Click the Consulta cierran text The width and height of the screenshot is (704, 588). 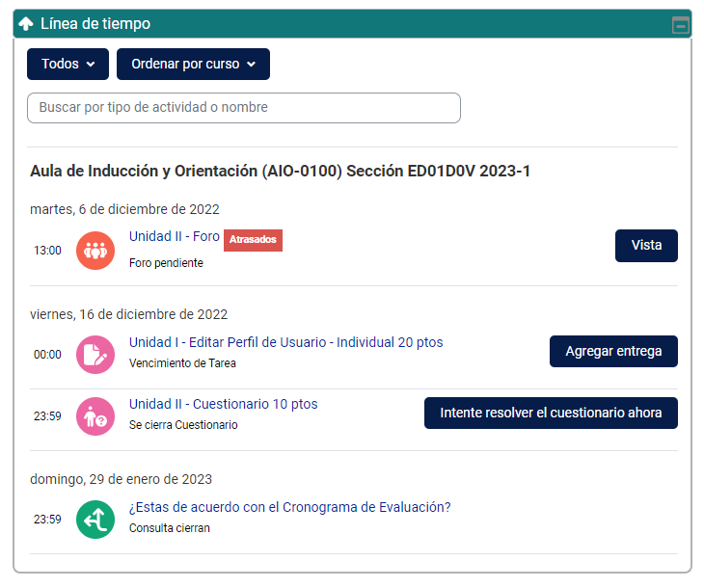tap(170, 528)
